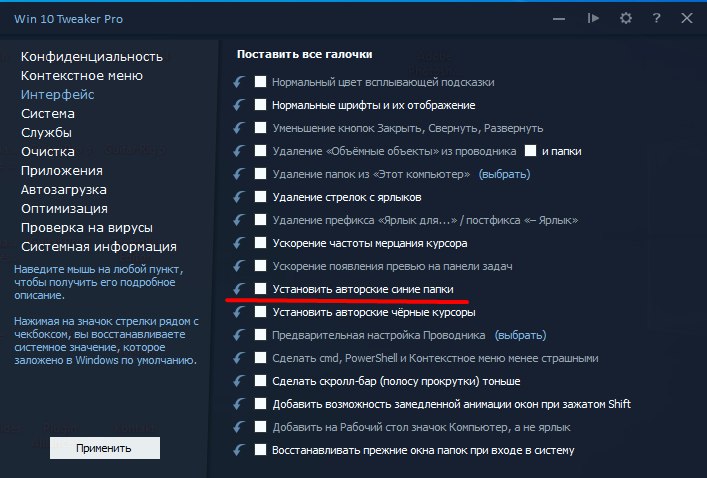Restore default arrow for normal fonts option

click(x=239, y=105)
